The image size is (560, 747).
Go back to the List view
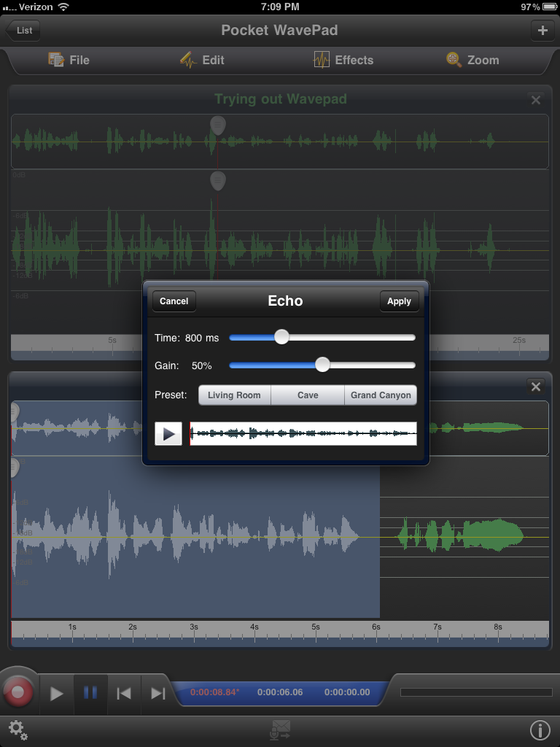point(23,31)
